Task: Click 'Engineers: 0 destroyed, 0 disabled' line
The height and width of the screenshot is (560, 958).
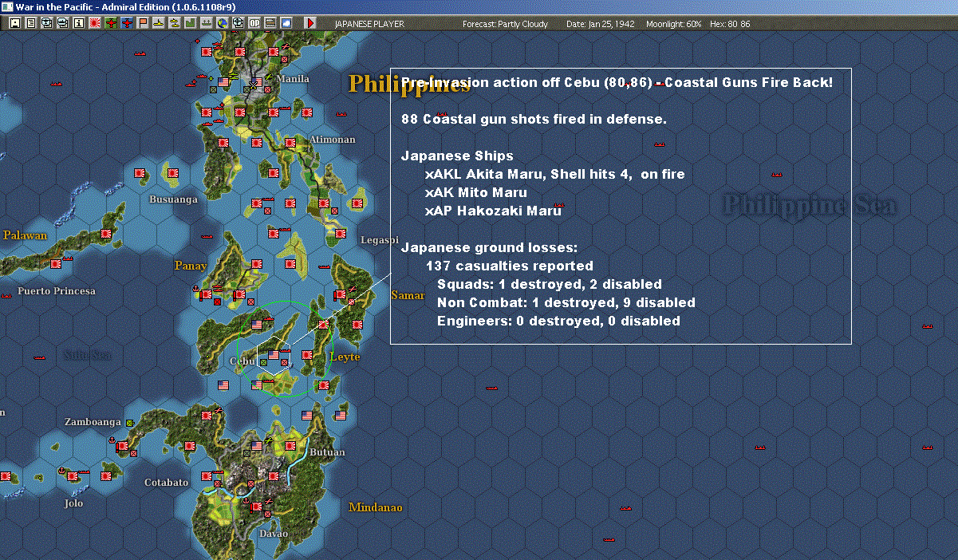Action: [x=558, y=321]
